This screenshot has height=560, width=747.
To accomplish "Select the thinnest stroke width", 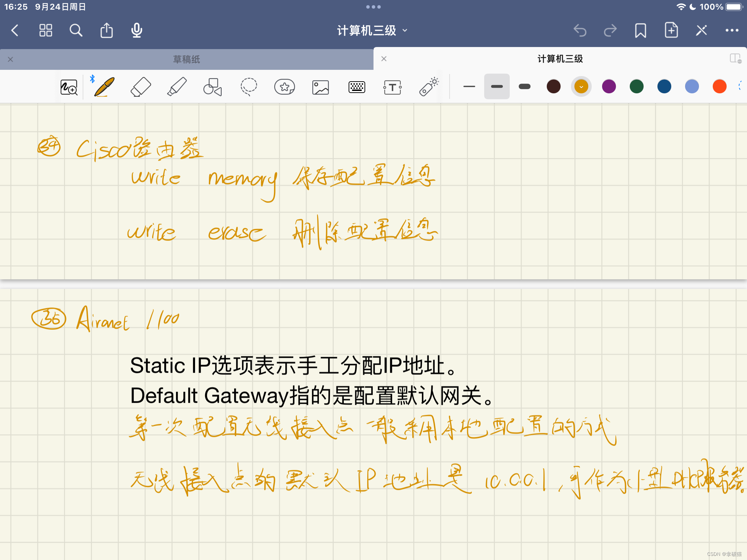I will (469, 86).
